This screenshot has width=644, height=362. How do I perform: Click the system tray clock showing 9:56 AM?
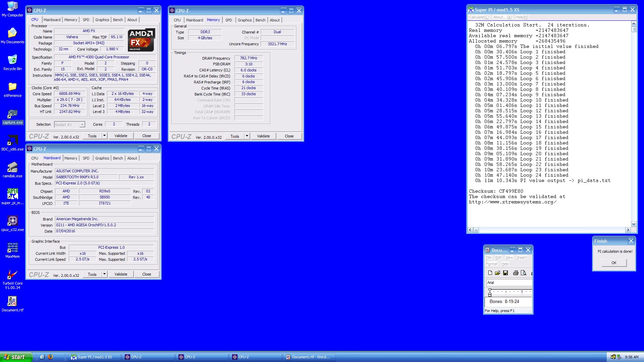(632, 357)
